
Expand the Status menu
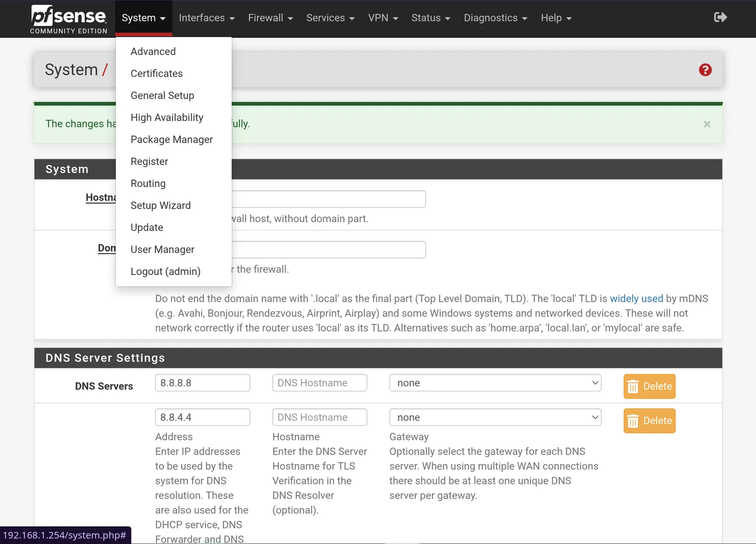[x=430, y=18]
